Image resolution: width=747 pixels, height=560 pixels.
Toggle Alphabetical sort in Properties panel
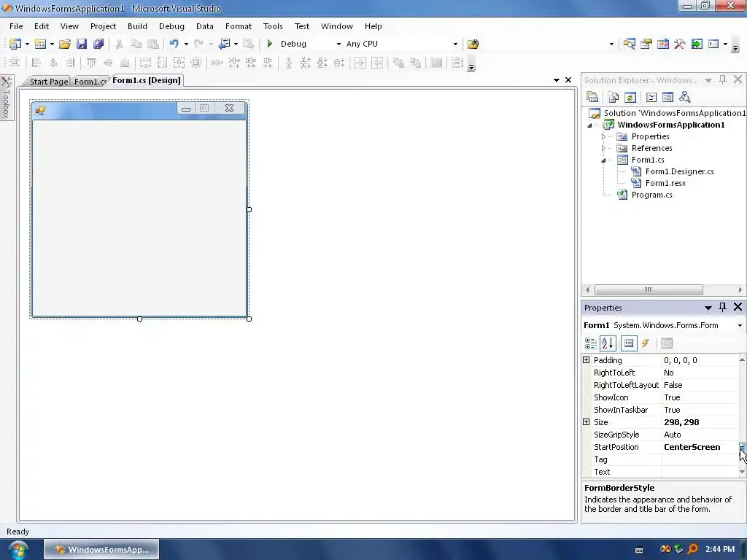pyautogui.click(x=608, y=343)
